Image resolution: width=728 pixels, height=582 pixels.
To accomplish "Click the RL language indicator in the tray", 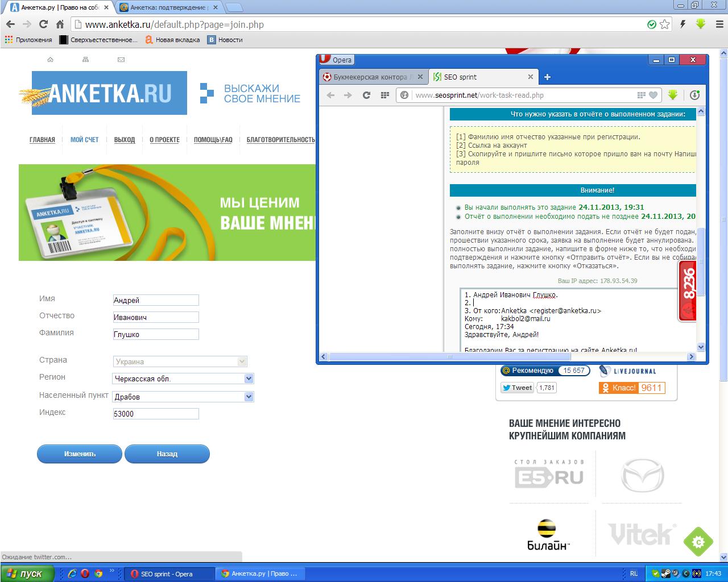I will click(x=634, y=574).
